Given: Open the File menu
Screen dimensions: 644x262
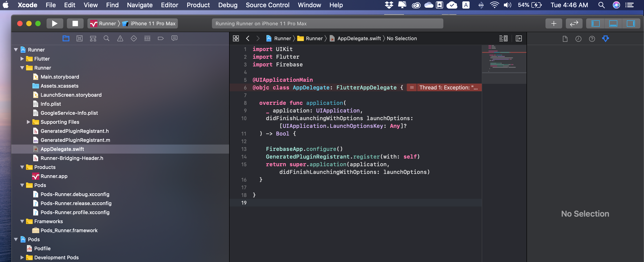Looking at the screenshot, I should pyautogui.click(x=51, y=5).
